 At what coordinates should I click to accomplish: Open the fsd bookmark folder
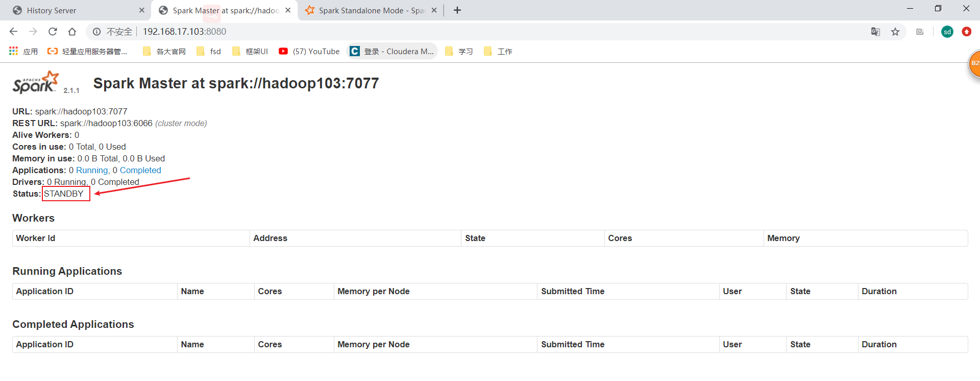pos(209,51)
